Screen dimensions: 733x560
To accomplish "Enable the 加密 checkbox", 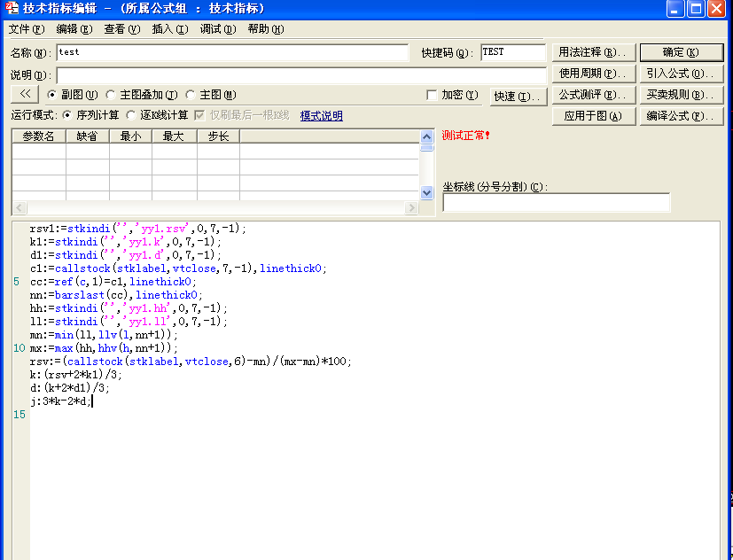I will point(433,95).
